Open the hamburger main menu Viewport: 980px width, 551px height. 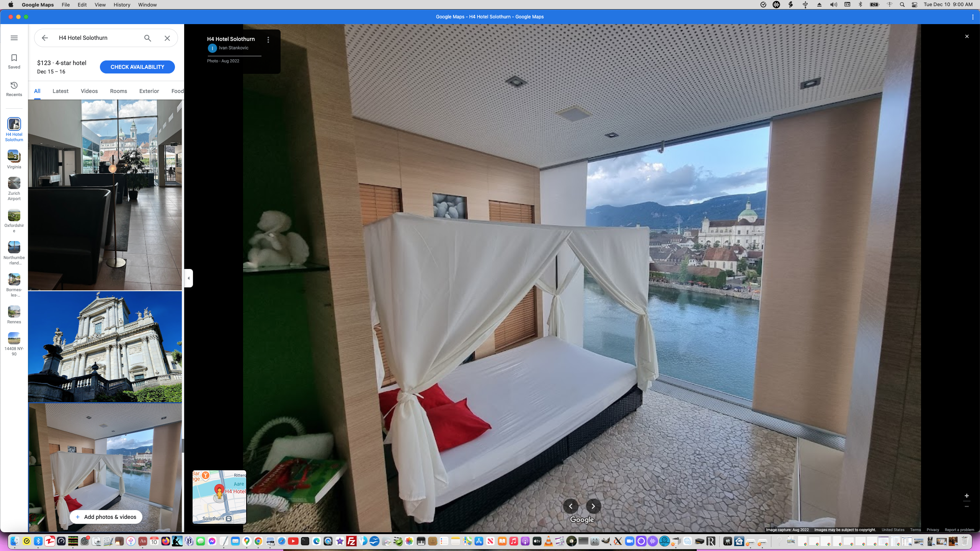pos(14,38)
